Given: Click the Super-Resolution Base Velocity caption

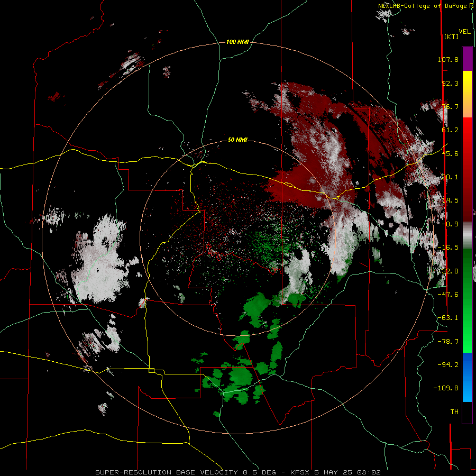Looking at the screenshot, I should point(238,472).
